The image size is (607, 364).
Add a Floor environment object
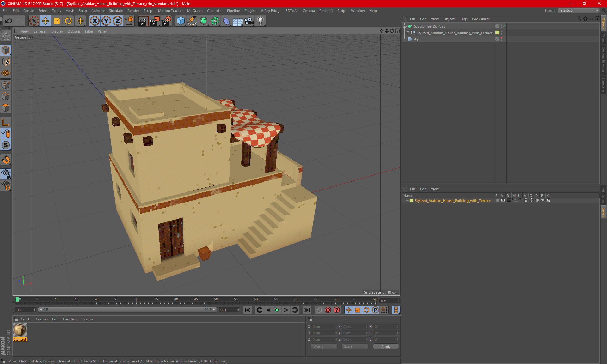point(237,21)
